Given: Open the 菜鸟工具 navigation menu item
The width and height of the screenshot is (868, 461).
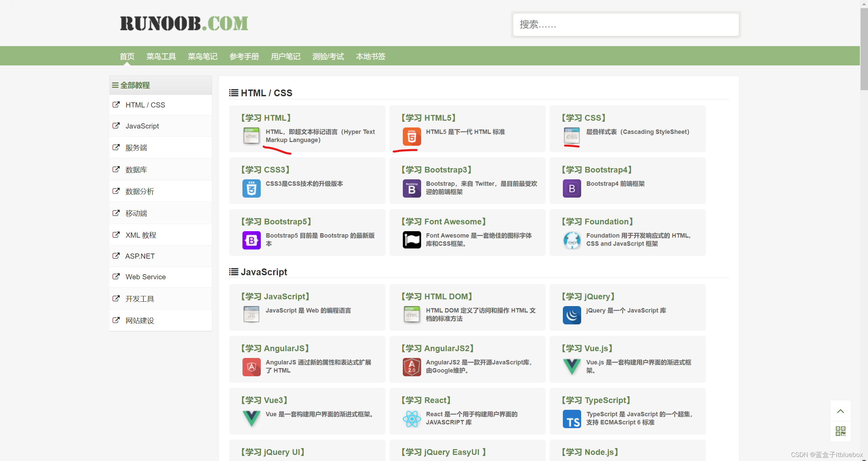Looking at the screenshot, I should tap(161, 56).
